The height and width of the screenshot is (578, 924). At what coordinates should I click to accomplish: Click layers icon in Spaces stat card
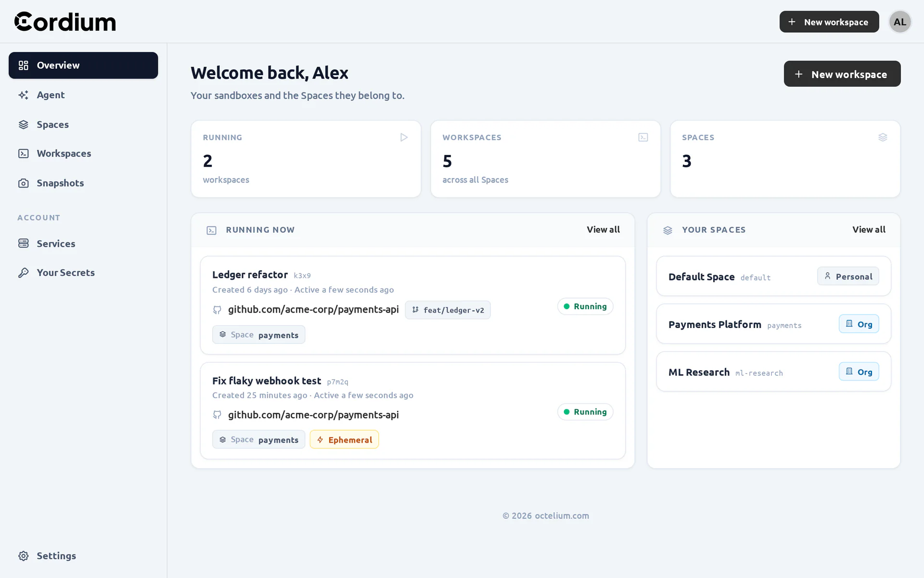pos(883,137)
